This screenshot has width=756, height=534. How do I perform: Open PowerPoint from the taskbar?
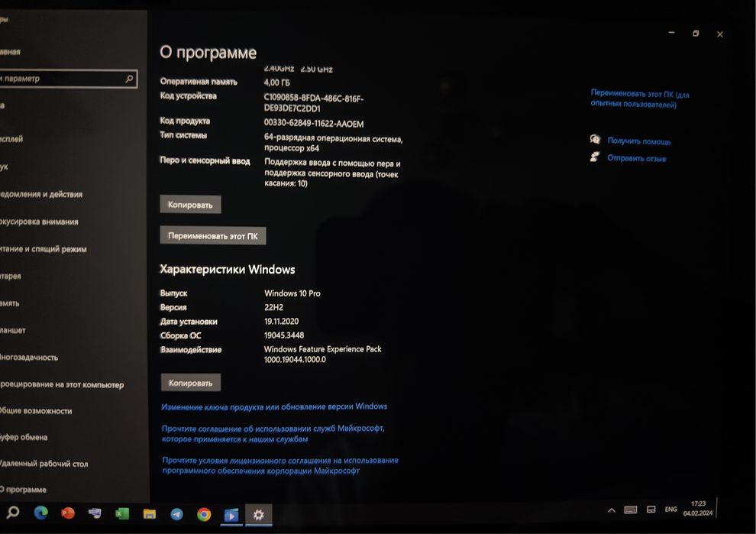click(67, 513)
